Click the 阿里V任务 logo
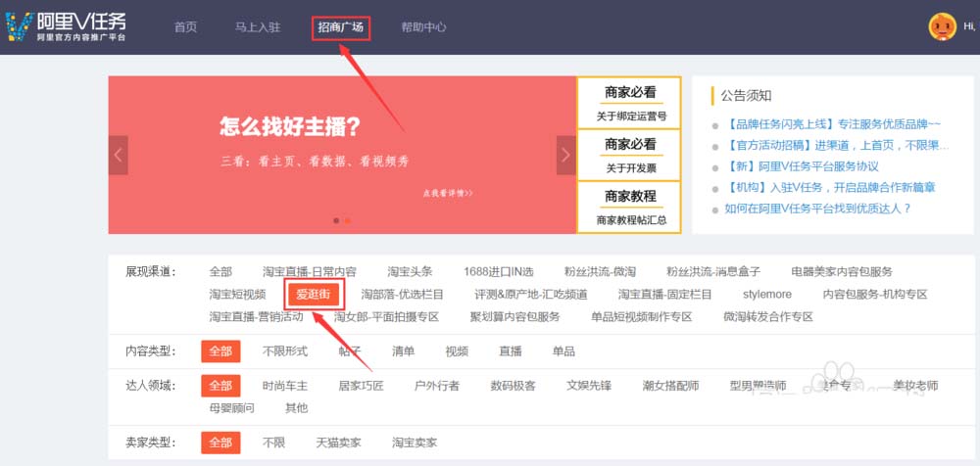Viewport: 980px width, 466px height. [x=66, y=26]
